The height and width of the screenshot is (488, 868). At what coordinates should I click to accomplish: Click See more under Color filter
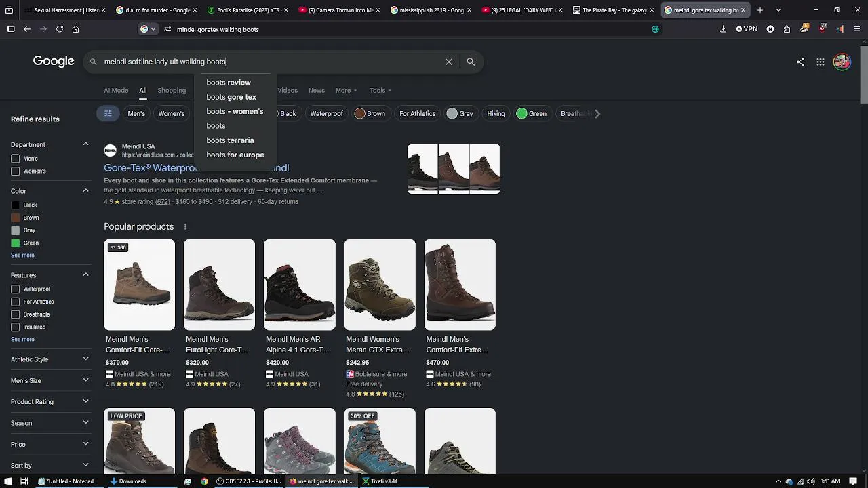tap(22, 256)
